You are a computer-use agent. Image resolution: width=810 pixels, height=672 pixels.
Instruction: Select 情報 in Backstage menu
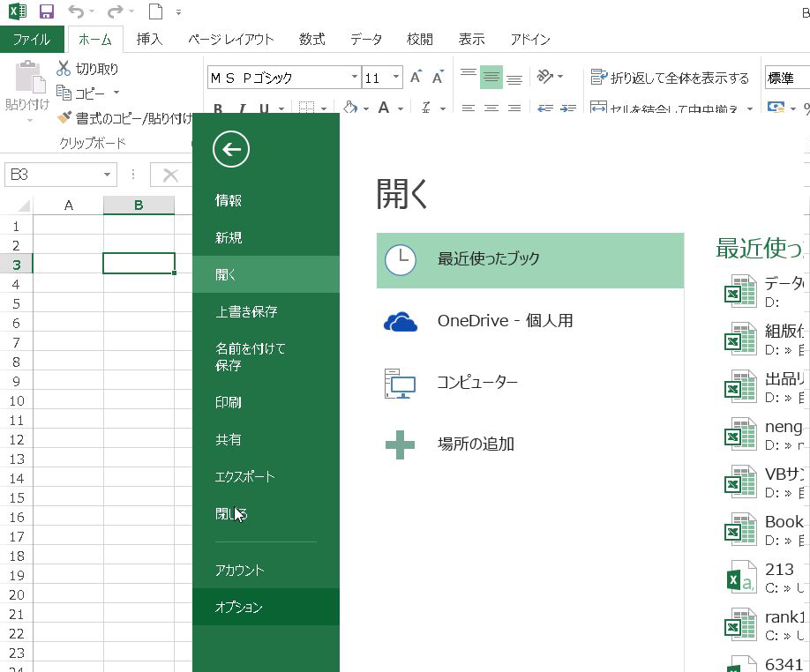point(266,200)
